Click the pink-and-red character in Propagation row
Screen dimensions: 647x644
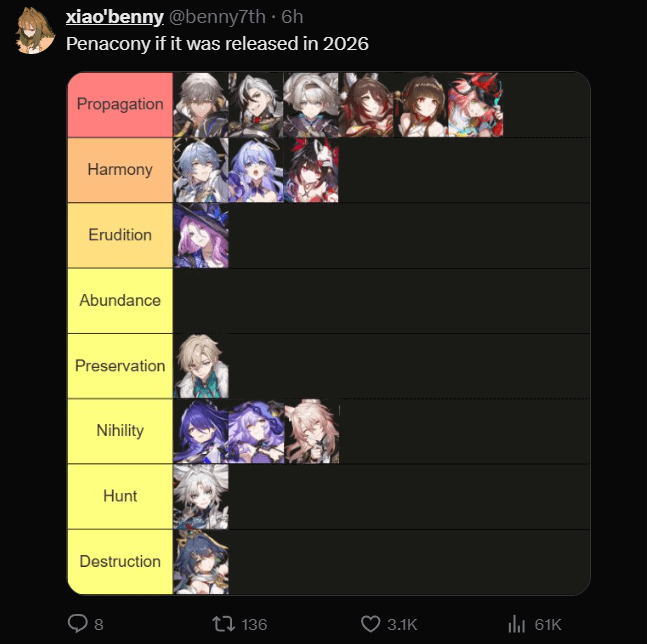(x=476, y=105)
